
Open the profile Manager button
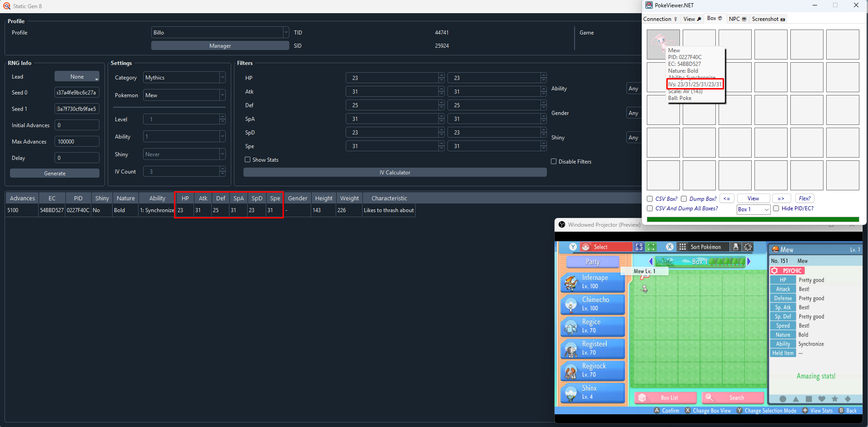(x=220, y=45)
